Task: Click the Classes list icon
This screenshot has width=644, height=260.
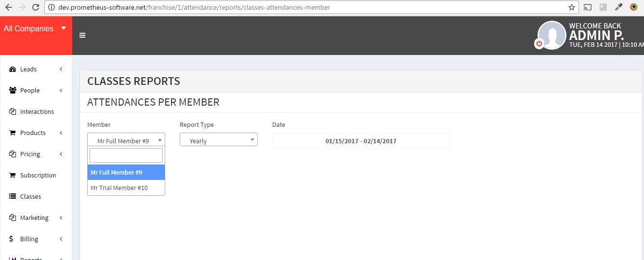Action: pos(13,197)
